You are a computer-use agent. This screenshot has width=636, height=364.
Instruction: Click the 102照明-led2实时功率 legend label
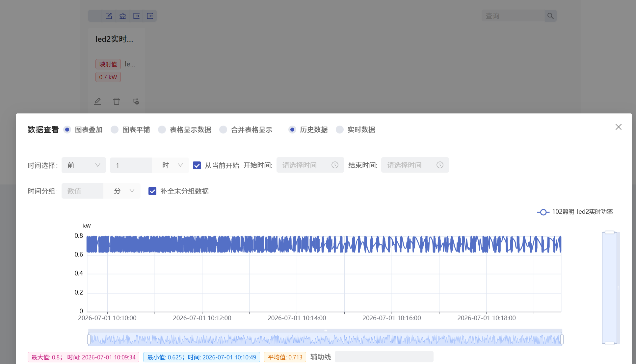[582, 212]
